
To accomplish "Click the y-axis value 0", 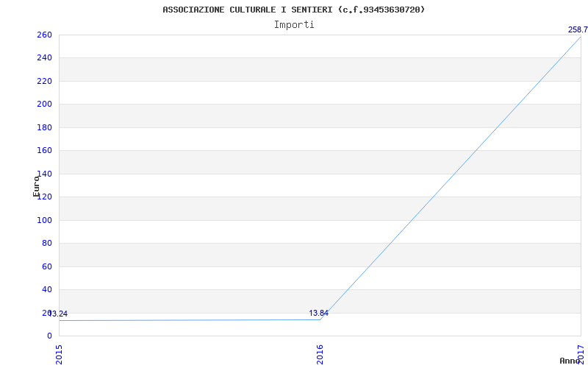I will point(49,336).
